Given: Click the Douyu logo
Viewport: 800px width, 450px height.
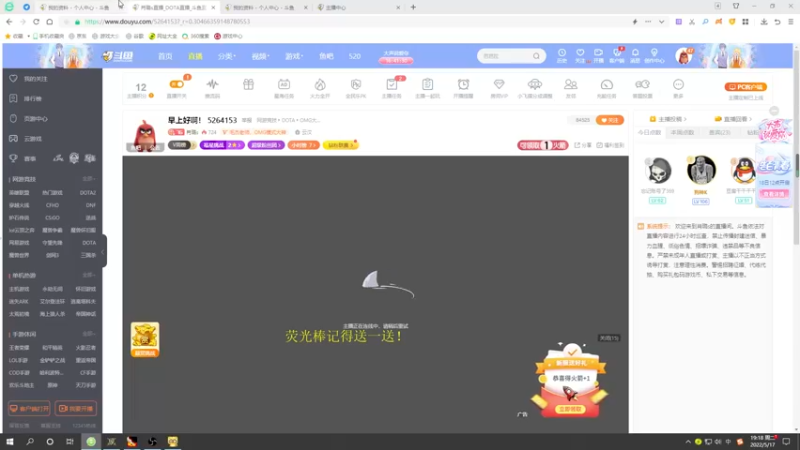Looking at the screenshot, I should pyautogui.click(x=118, y=56).
